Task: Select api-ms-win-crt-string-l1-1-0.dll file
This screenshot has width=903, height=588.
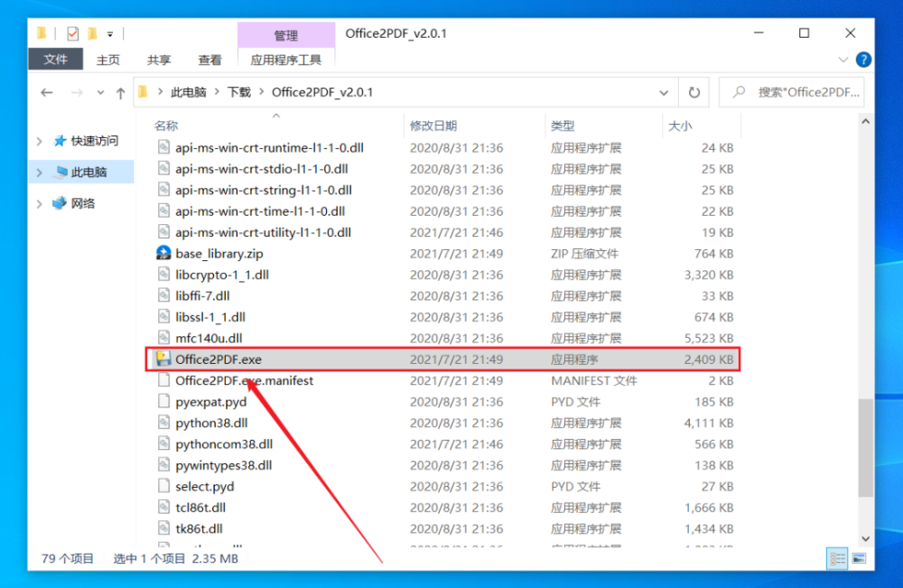Action: pyautogui.click(x=263, y=190)
